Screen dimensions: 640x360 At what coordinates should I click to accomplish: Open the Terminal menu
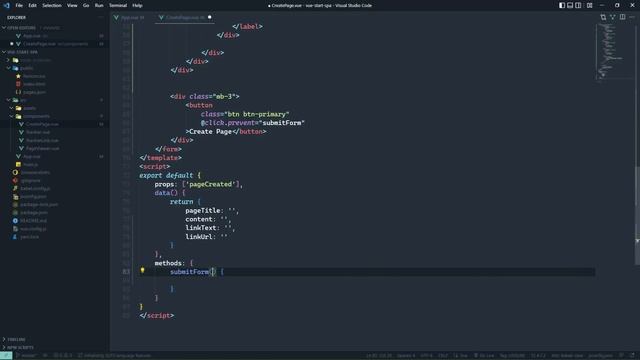(x=118, y=5)
